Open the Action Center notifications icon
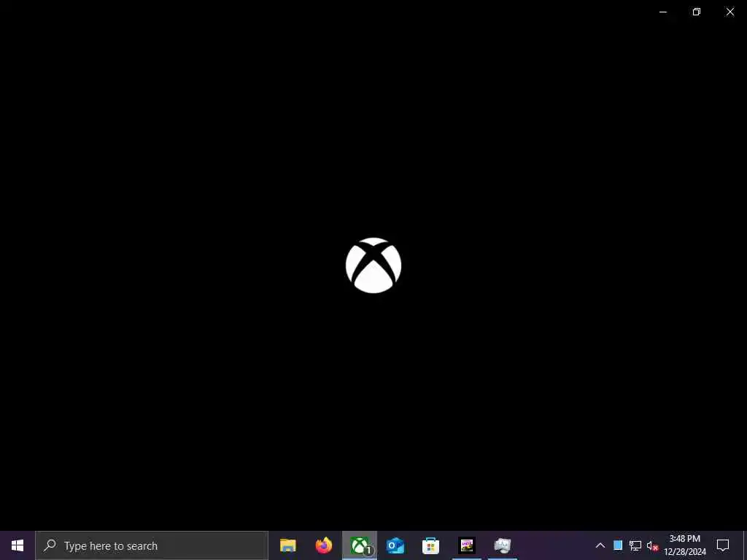The image size is (747, 560). pos(723,545)
